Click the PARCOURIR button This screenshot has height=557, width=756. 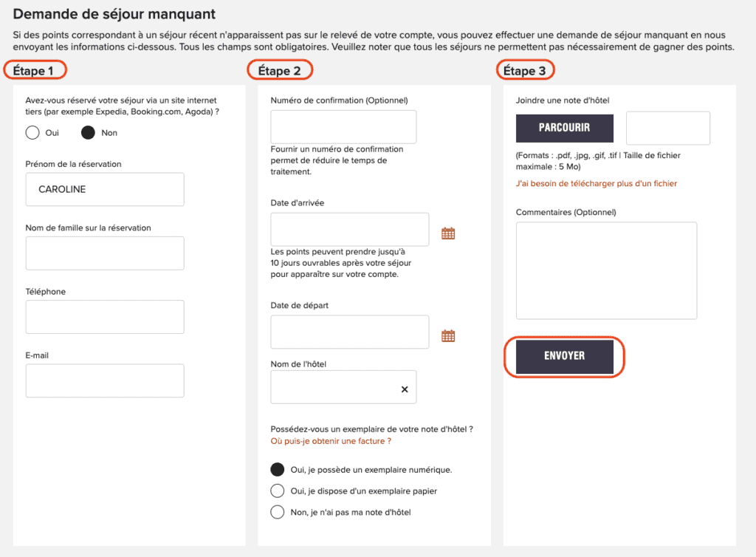[564, 128]
